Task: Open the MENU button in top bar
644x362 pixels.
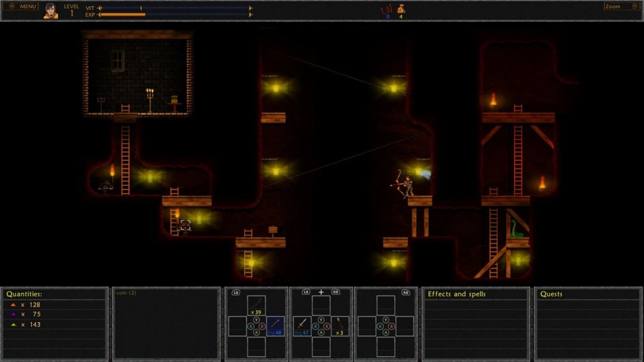Action: 23,7
